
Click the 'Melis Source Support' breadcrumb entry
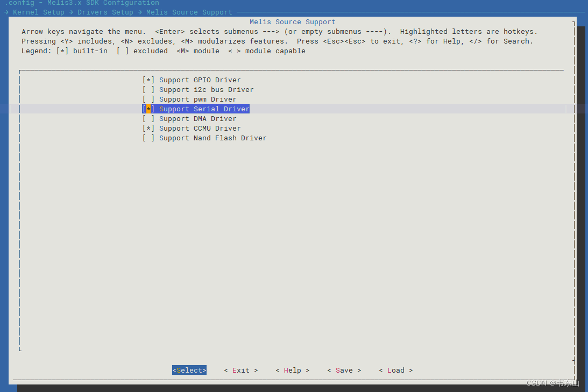[x=189, y=12]
